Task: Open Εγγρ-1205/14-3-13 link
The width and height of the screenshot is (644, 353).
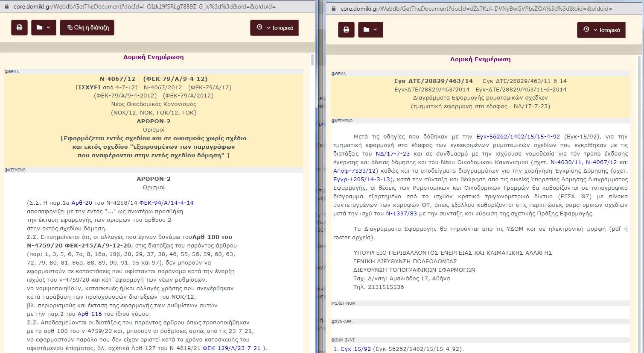Action: point(362,179)
